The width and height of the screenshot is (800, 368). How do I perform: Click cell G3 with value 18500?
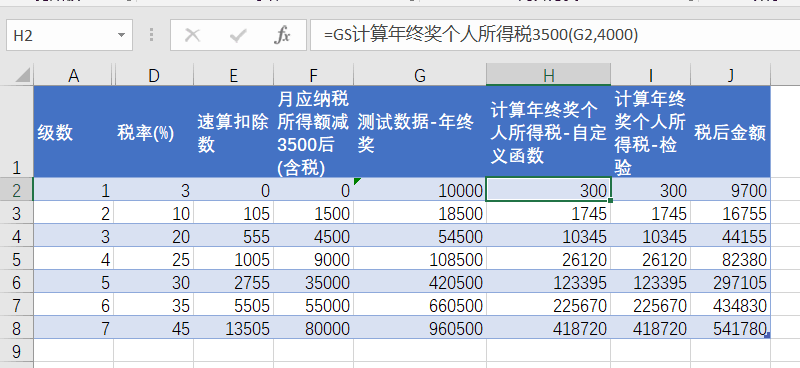420,213
